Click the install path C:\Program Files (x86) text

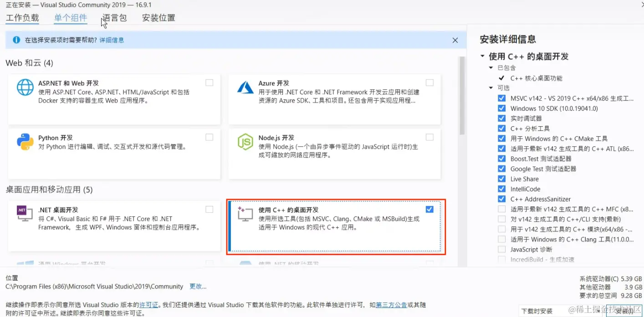pos(94,286)
